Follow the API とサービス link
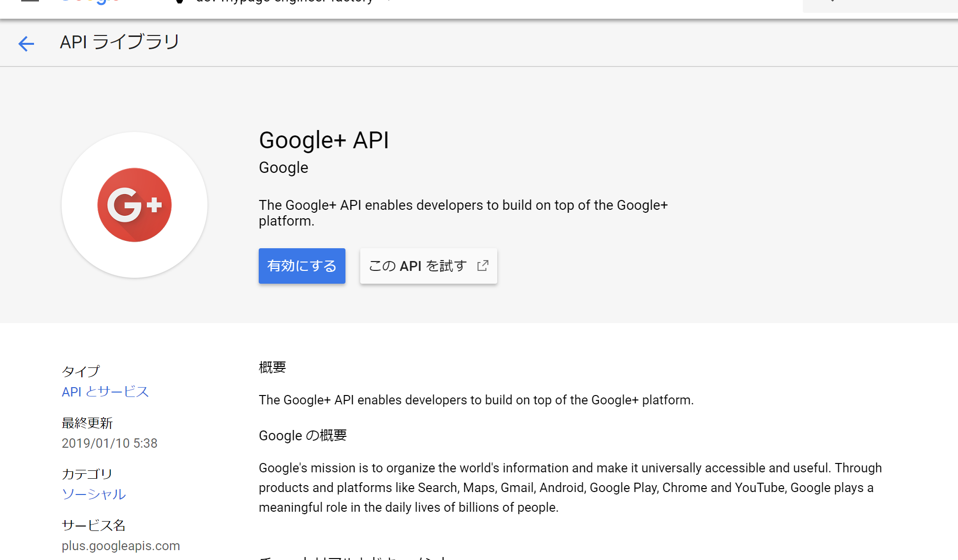 coord(105,392)
